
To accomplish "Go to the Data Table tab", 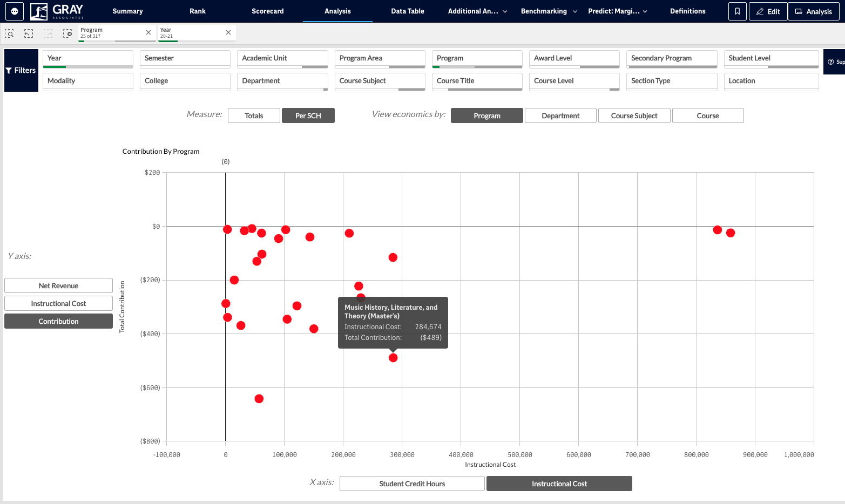I will 408,11.
